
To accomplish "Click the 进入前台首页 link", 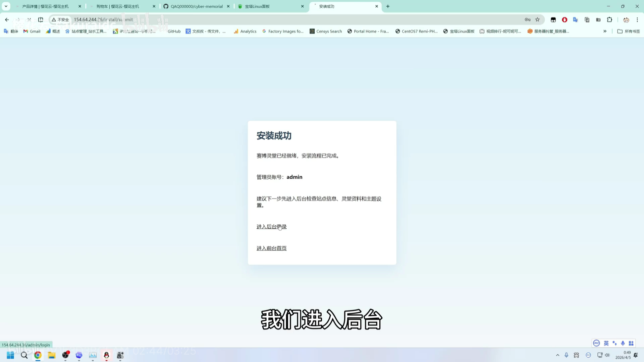I will tap(271, 248).
